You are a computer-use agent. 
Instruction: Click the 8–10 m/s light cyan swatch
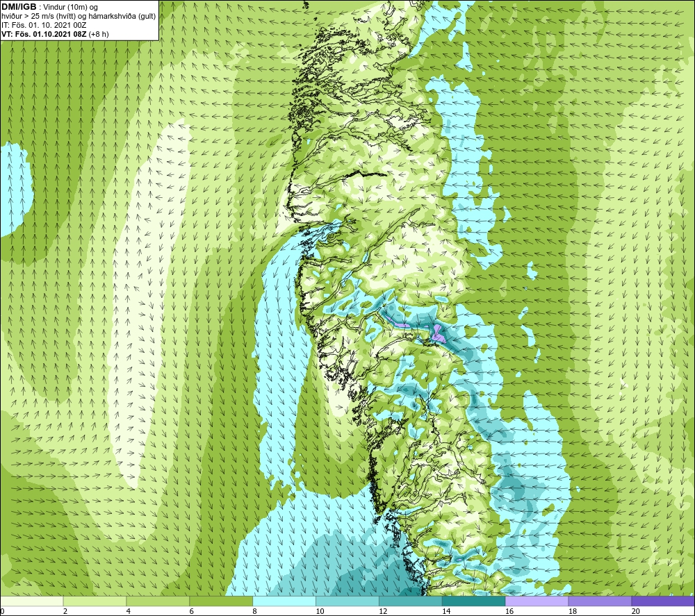point(284,601)
